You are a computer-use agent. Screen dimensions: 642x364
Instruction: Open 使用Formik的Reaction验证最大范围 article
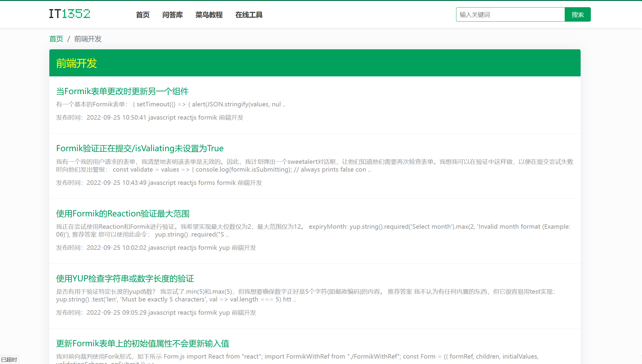click(x=122, y=213)
